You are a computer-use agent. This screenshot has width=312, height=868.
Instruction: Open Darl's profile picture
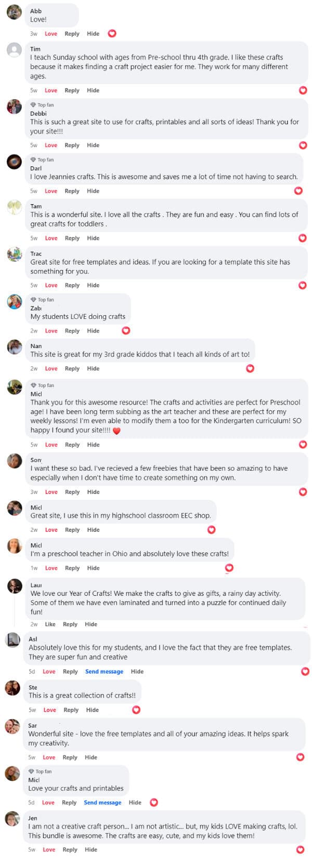coord(14,162)
